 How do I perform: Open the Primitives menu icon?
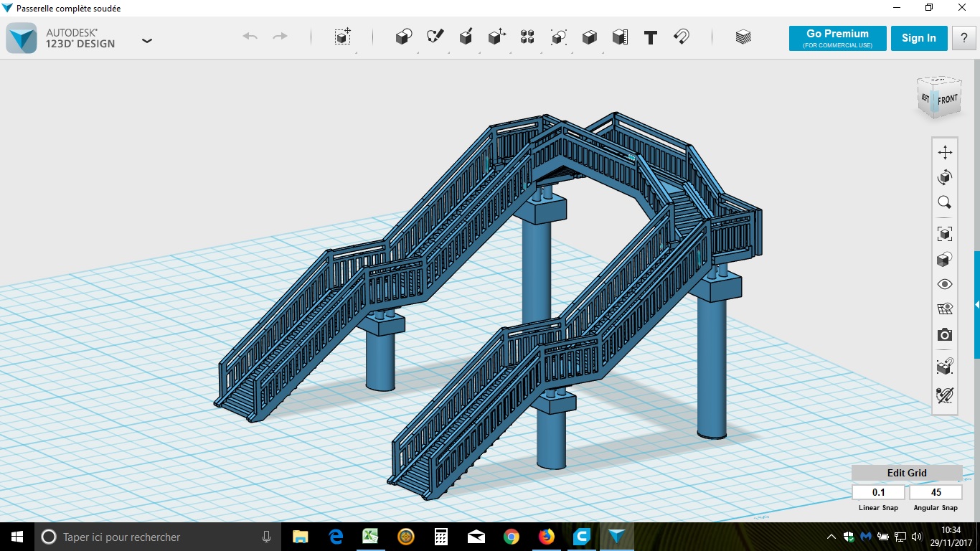[404, 37]
